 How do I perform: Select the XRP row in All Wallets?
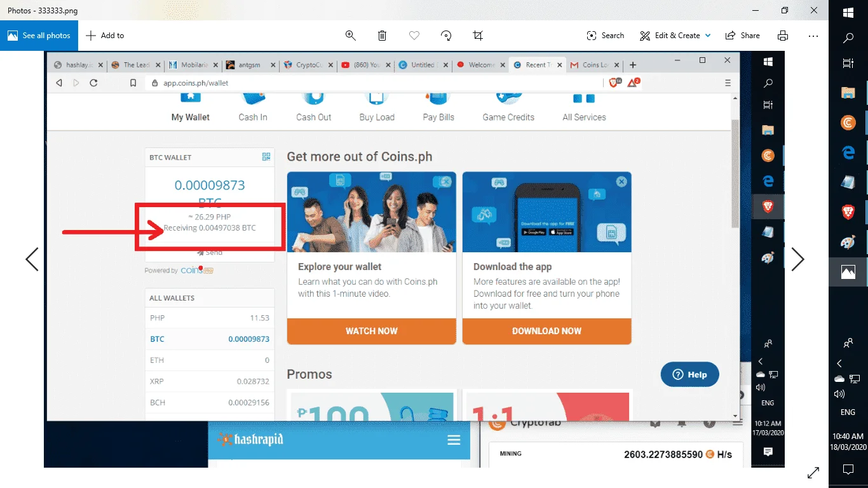pos(210,381)
